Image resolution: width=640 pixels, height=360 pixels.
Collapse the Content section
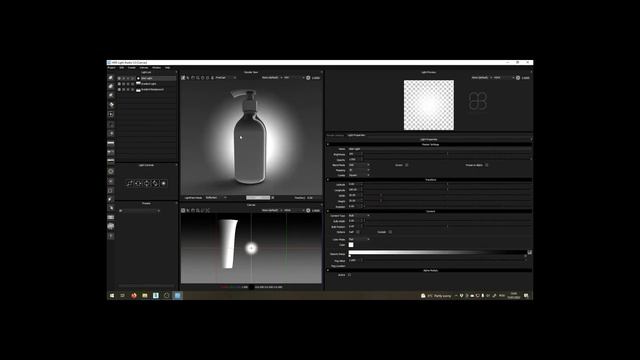pyautogui.click(x=328, y=211)
